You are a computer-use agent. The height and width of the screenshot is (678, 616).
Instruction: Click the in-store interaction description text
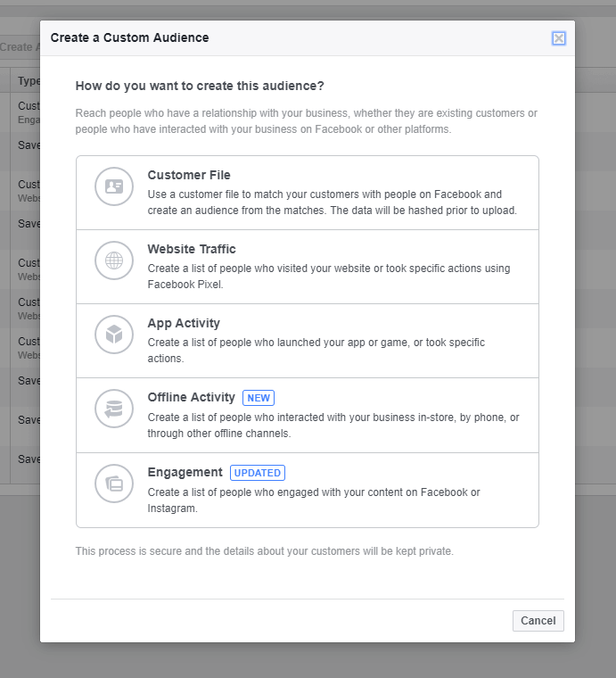tap(333, 426)
